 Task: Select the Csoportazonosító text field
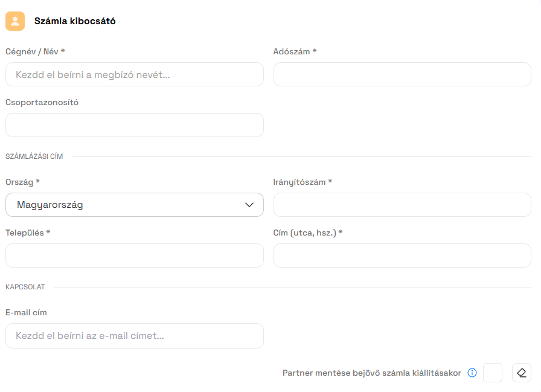(x=135, y=125)
